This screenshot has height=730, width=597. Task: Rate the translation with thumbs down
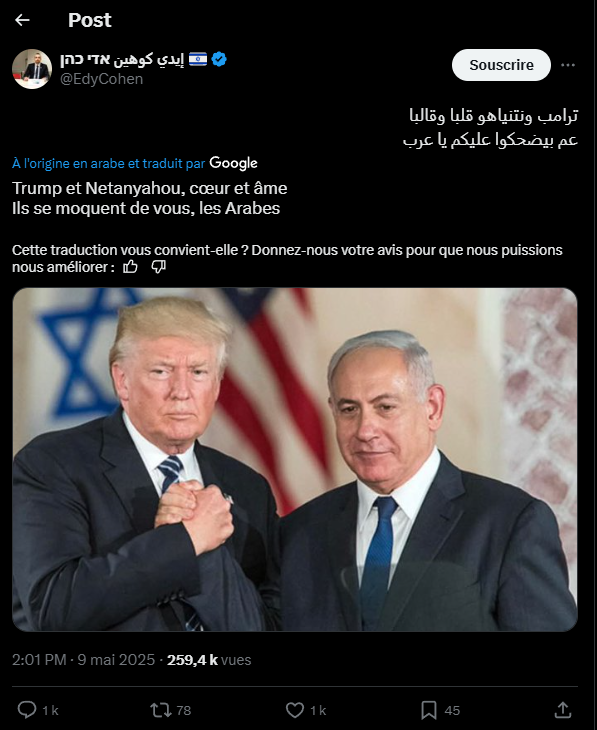(158, 267)
